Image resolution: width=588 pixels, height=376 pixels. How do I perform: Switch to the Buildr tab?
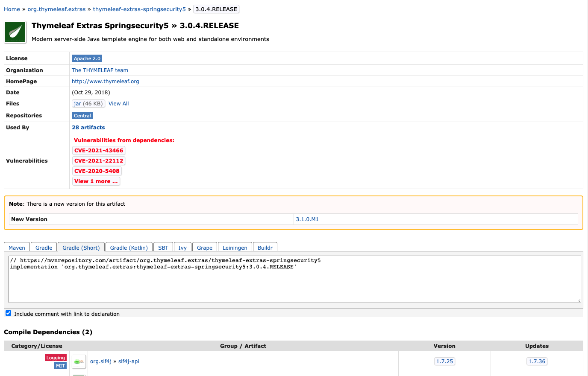click(x=265, y=248)
